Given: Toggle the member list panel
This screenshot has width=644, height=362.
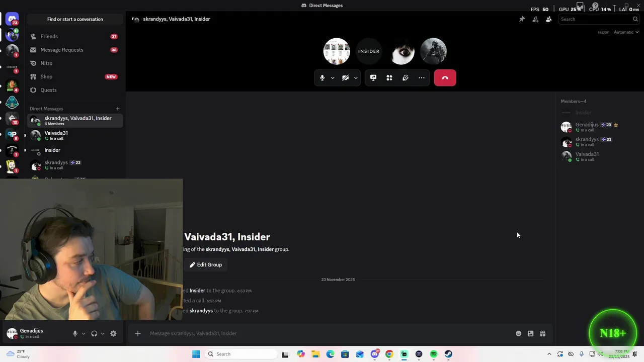Looking at the screenshot, I should [549, 19].
